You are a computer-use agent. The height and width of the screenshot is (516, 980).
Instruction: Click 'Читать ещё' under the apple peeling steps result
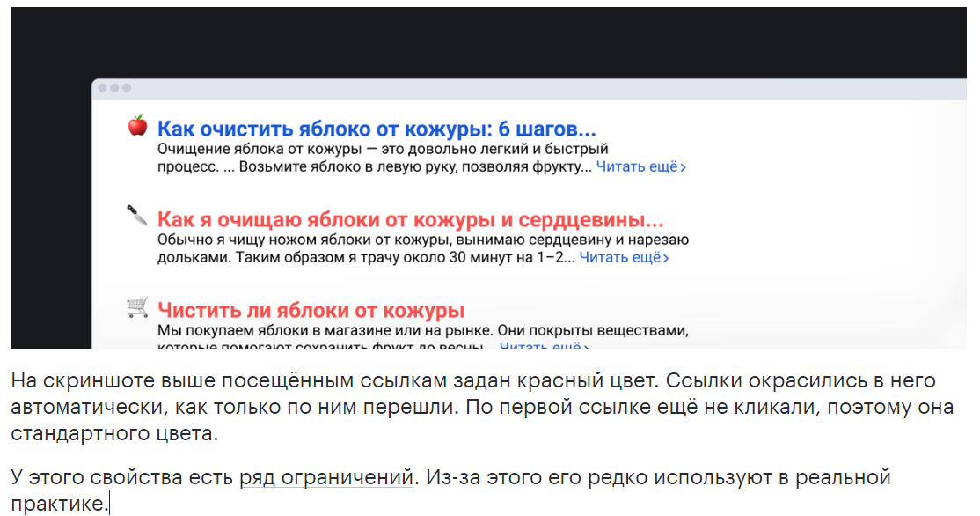(x=640, y=167)
